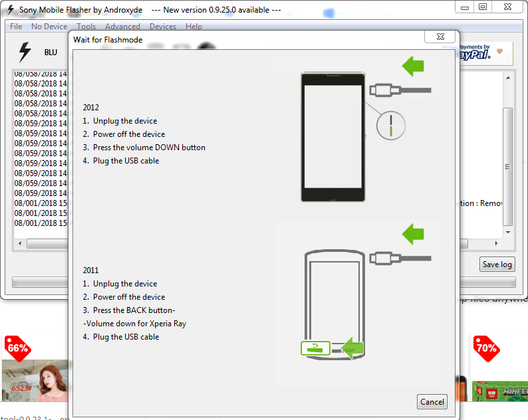Click the Sony Mobile Flasher title icon
Viewport: 528px width, 420px height.
(11, 10)
